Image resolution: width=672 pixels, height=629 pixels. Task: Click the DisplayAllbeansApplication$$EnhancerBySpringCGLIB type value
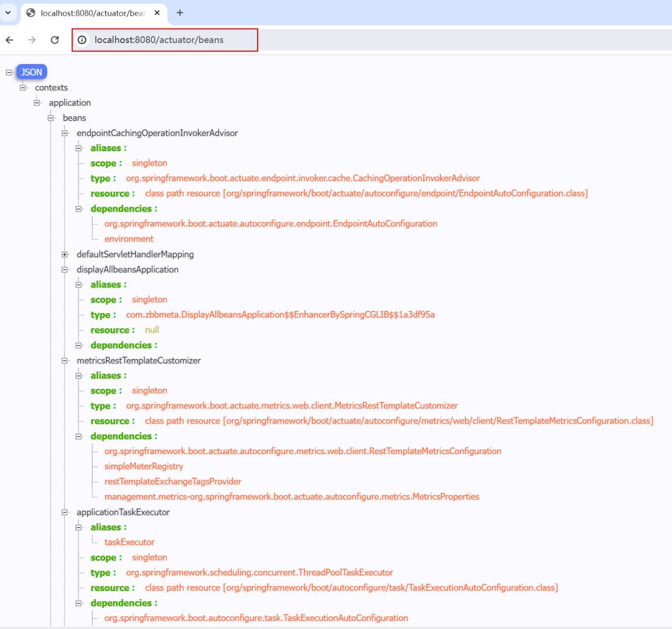[280, 315]
